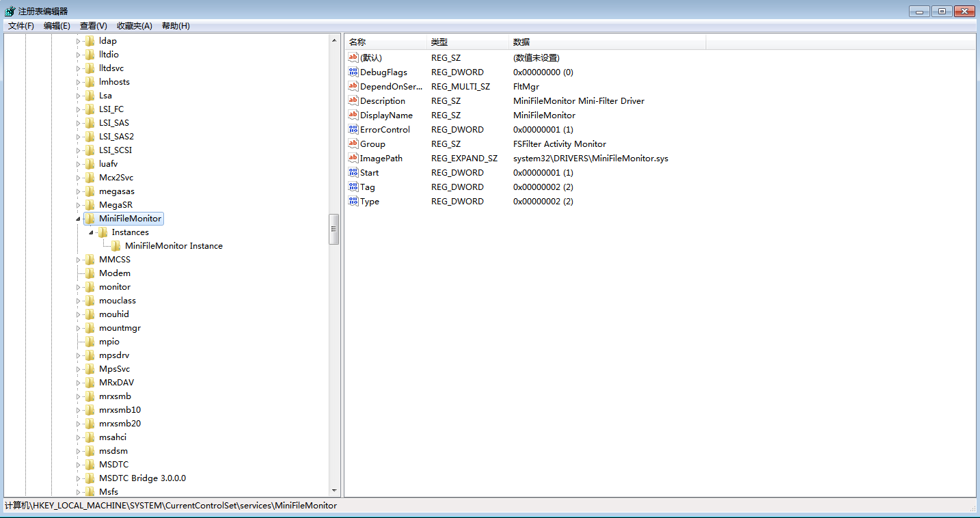Click the DependOnService multi-string value icon

[x=353, y=86]
